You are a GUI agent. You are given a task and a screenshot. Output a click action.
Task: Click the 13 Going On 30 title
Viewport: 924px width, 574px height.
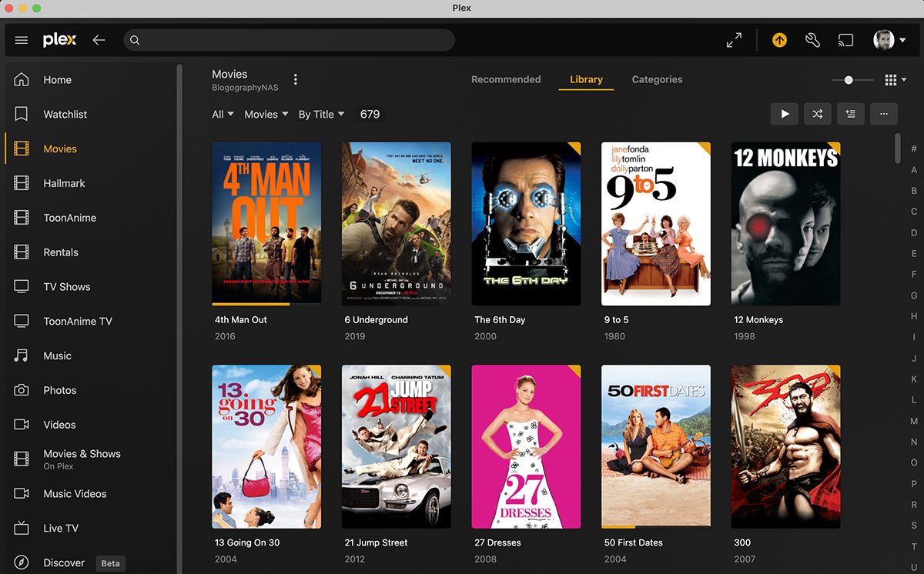247,542
